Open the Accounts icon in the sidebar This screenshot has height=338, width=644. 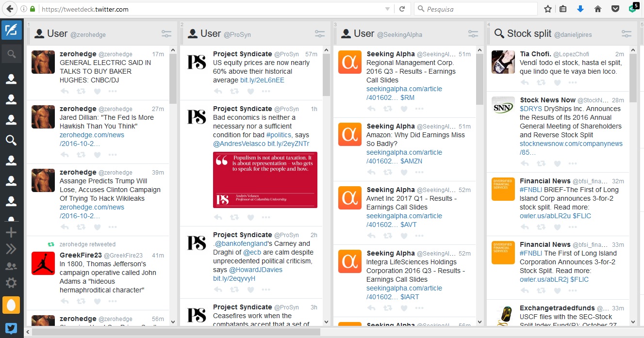tap(11, 266)
